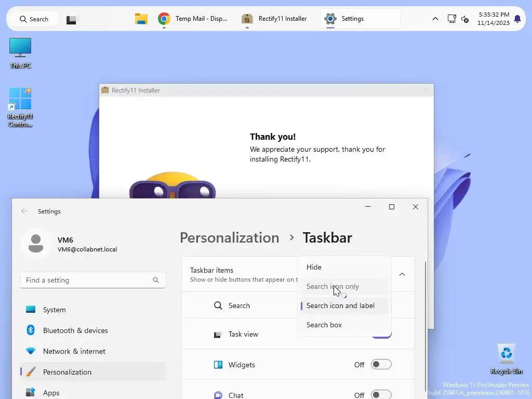Image resolution: width=532 pixels, height=399 pixels.
Task: Launch File Explorer from the taskbar
Action: tap(141, 19)
